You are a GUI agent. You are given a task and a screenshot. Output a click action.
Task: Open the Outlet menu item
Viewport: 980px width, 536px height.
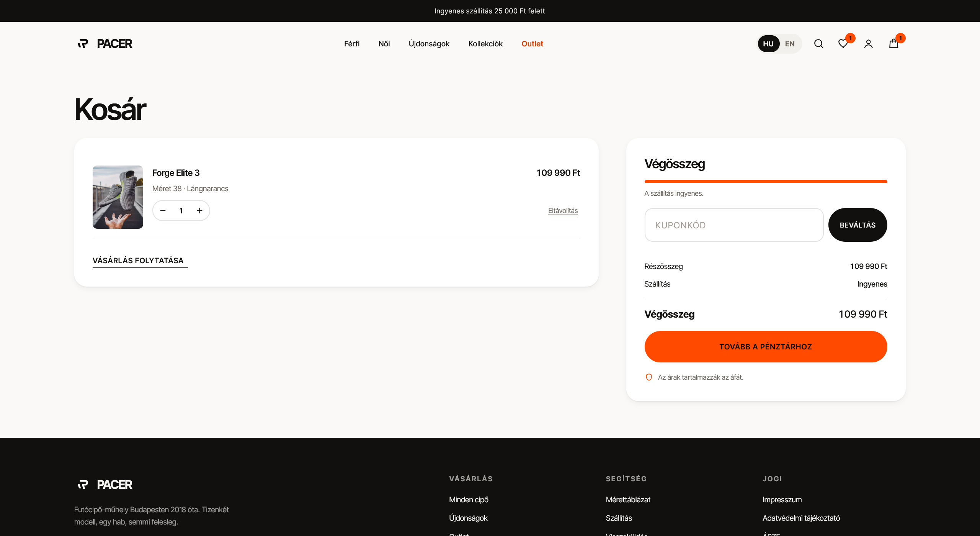(x=532, y=44)
